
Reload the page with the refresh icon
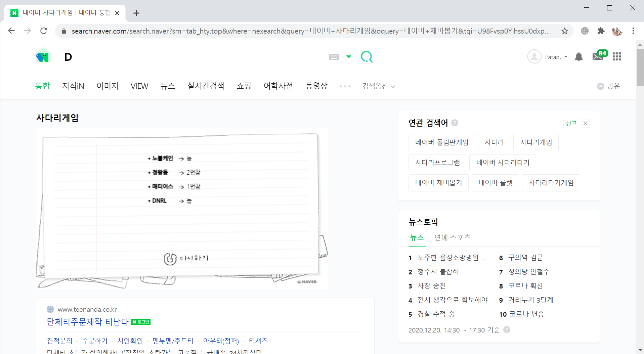click(x=44, y=31)
